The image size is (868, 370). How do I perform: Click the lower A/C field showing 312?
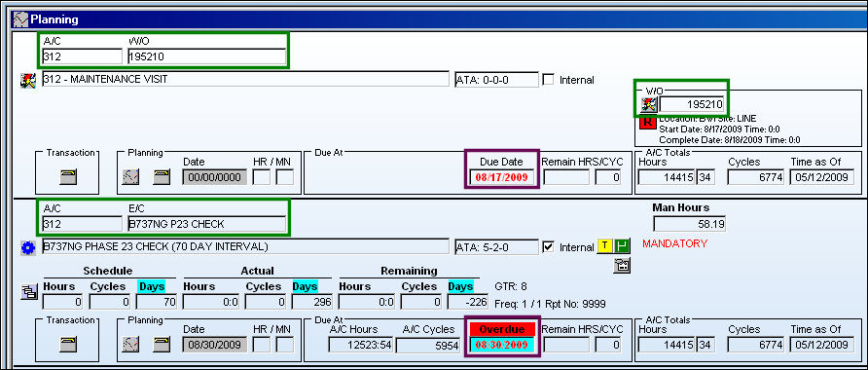[82, 224]
